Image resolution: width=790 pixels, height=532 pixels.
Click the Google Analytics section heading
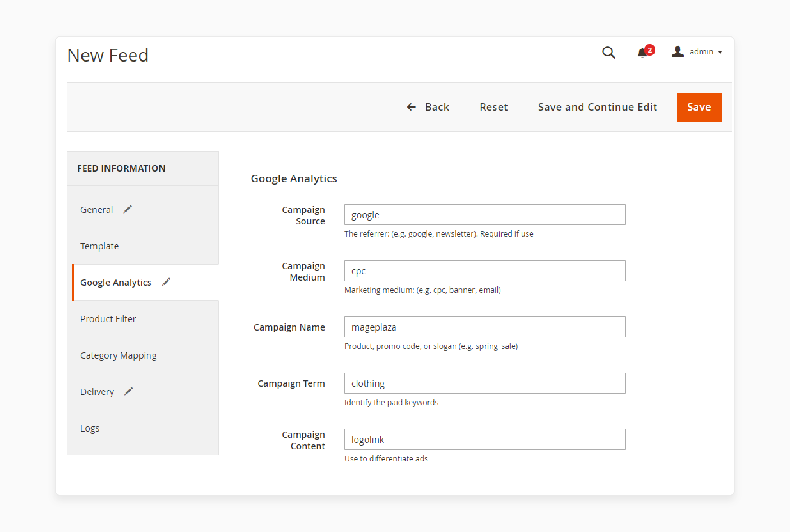[294, 178]
